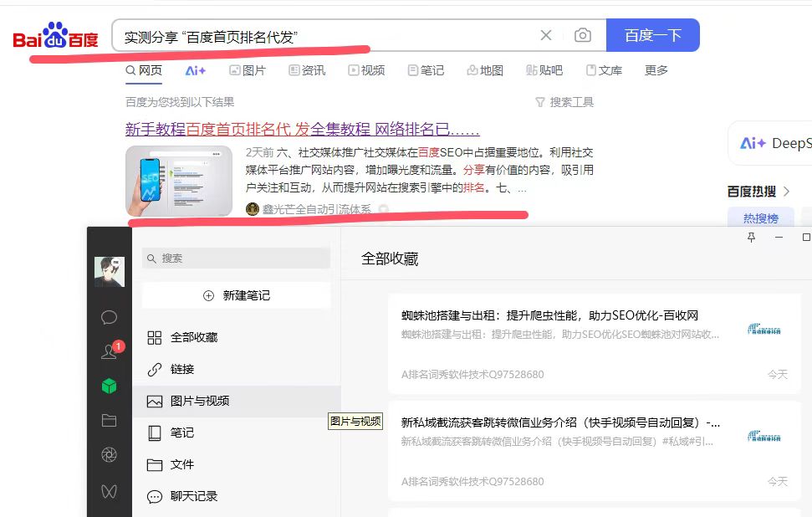Open the 新手教程百度首页排名代发 result link
The image size is (812, 517).
[303, 129]
